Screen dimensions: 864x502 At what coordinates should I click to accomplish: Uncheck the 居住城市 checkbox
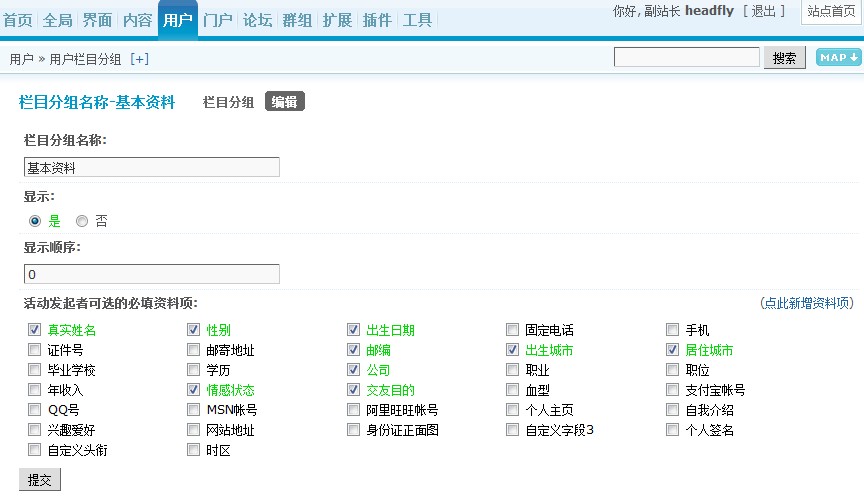(x=672, y=349)
